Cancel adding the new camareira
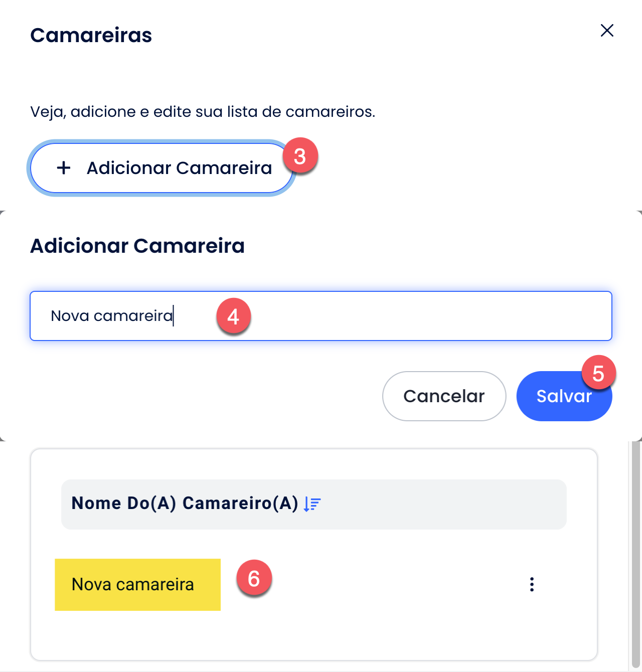642x672 pixels. 444,396
